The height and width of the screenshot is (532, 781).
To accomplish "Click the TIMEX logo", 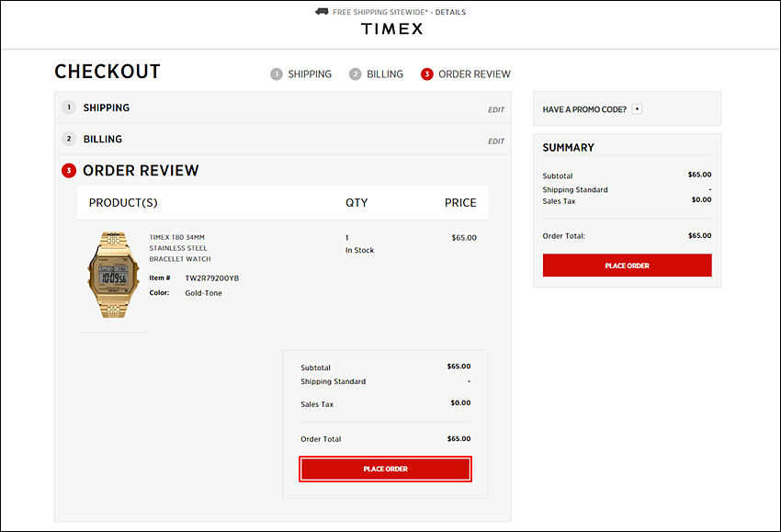I will tap(392, 28).
